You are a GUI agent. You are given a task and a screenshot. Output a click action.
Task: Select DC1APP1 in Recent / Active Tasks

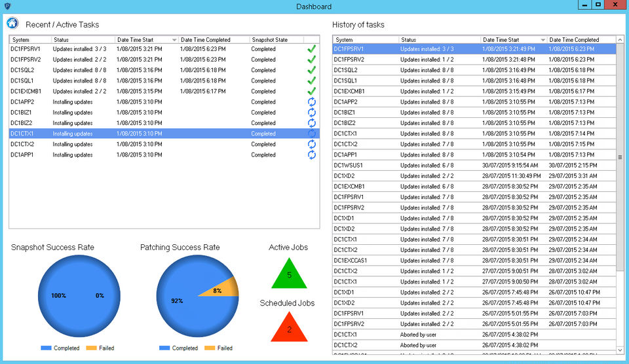[164, 155]
